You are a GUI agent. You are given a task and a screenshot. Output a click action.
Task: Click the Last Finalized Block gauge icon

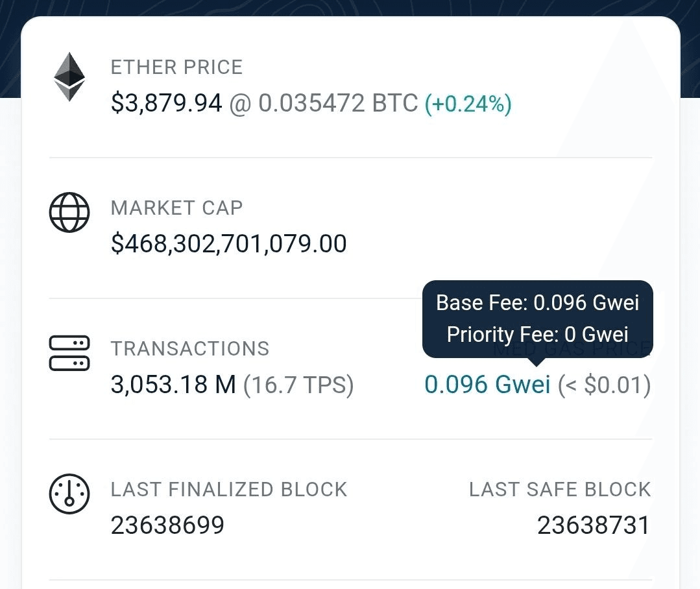click(69, 494)
